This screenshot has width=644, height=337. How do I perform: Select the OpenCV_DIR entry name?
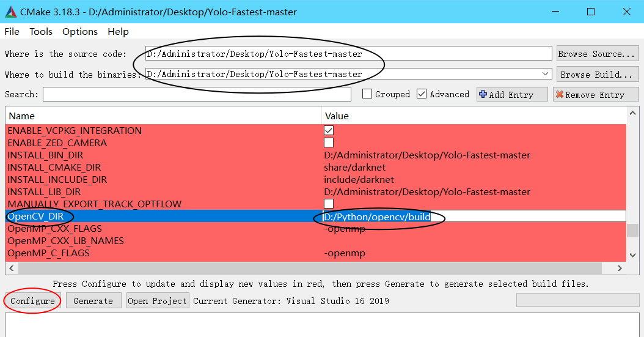(35, 216)
